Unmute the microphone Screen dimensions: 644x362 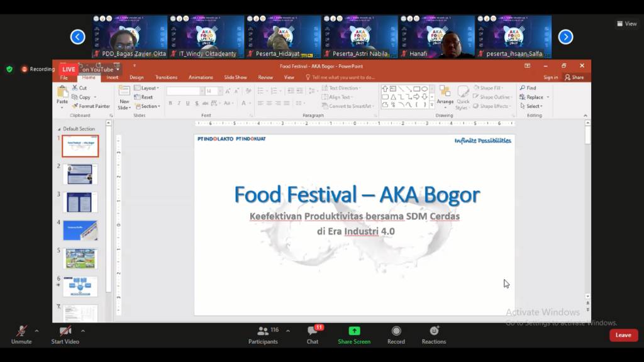21,331
